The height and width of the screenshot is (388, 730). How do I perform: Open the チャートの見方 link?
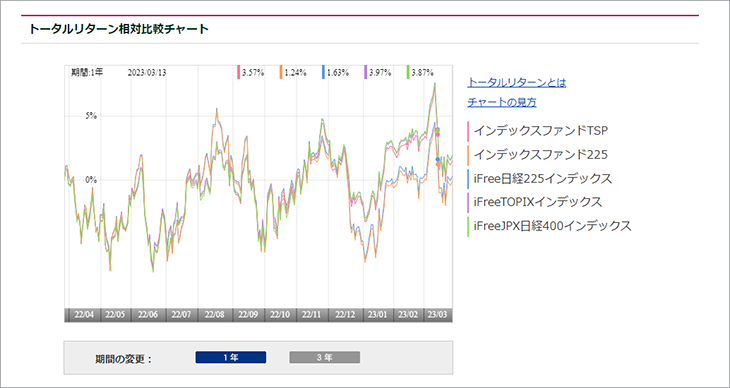click(501, 103)
